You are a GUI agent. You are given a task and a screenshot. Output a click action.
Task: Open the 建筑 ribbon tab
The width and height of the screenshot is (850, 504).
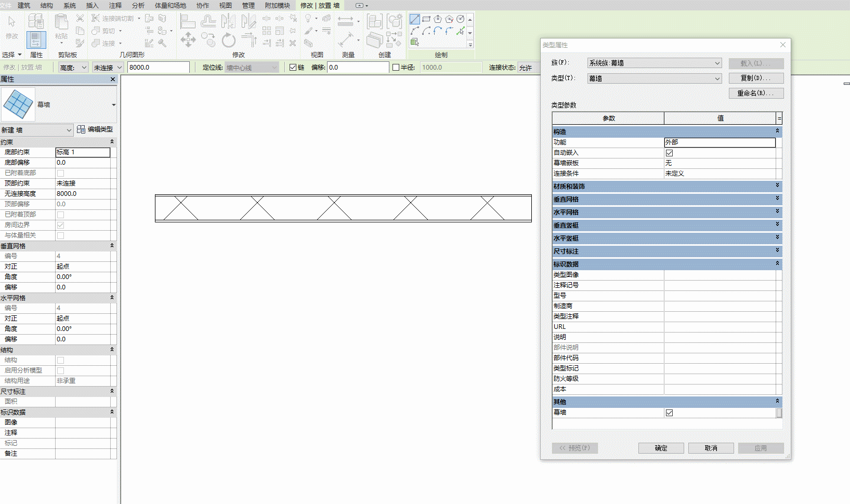[24, 5]
